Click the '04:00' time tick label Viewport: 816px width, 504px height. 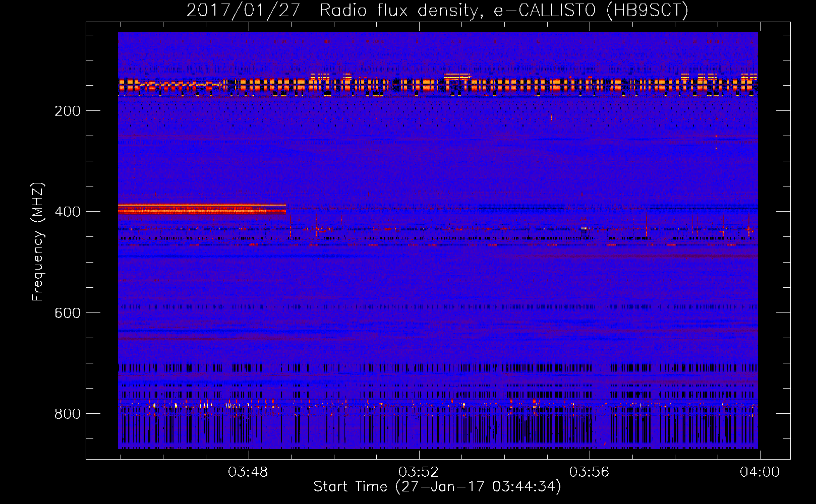pyautogui.click(x=760, y=472)
